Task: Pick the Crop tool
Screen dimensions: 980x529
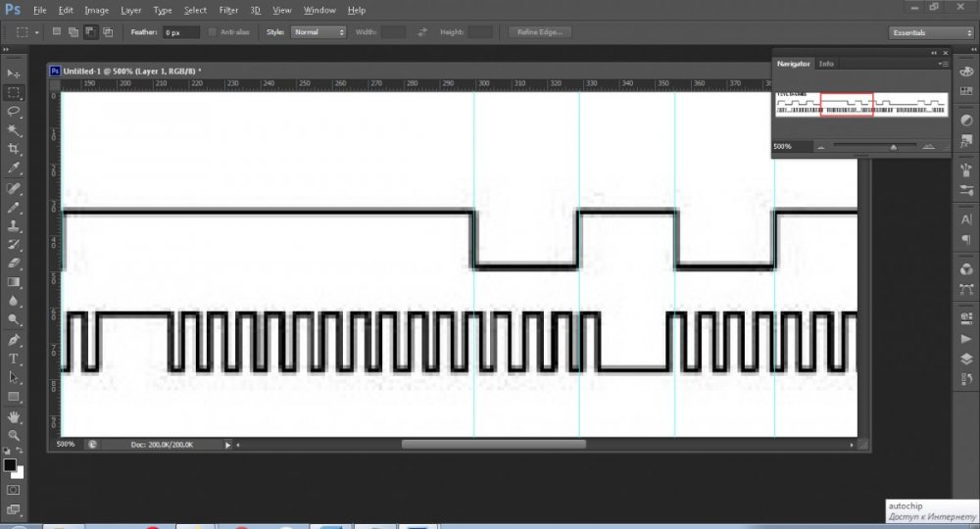Action: (x=14, y=149)
